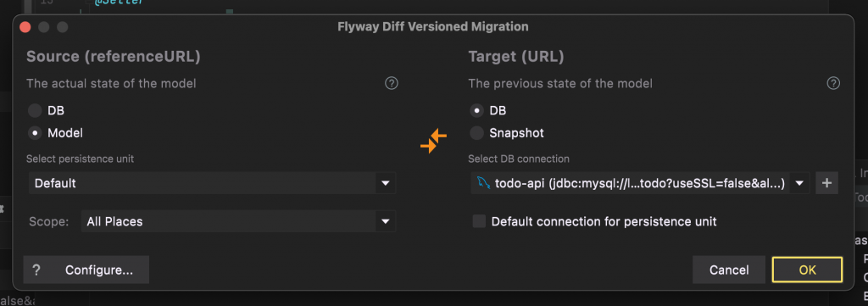Screen dimensions: 868x306
Task: Expand the persistence unit Default dropdown
Action: click(213, 183)
